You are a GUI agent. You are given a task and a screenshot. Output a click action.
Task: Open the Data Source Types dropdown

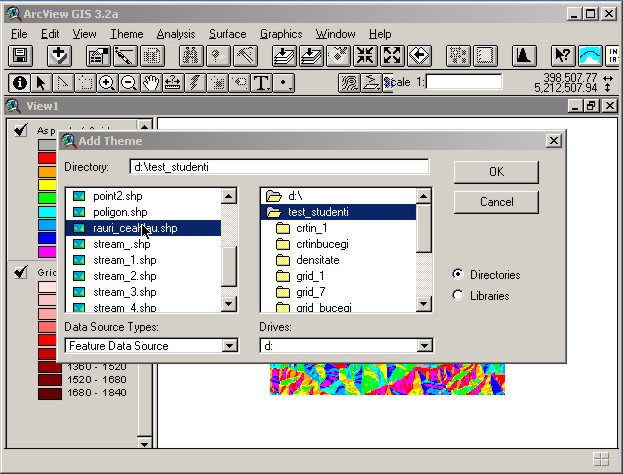pos(229,346)
